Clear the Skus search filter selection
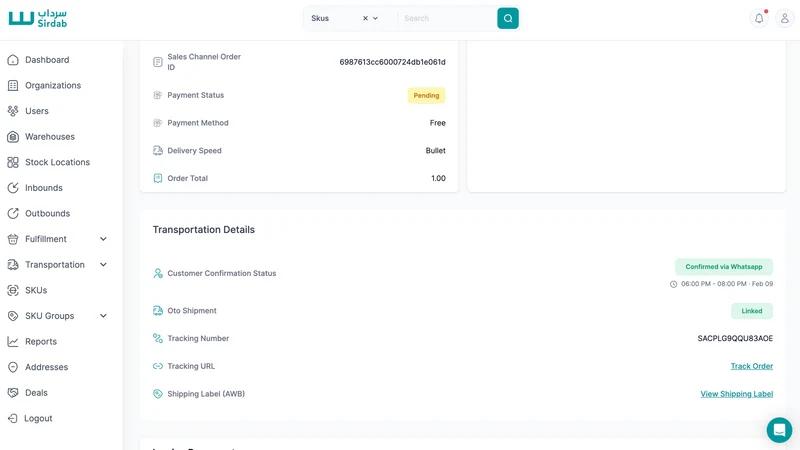 [365, 18]
